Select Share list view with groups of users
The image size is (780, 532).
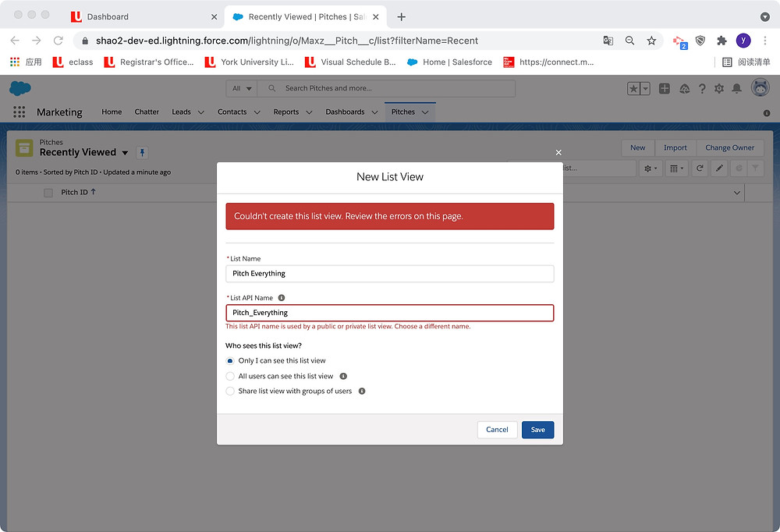[230, 391]
